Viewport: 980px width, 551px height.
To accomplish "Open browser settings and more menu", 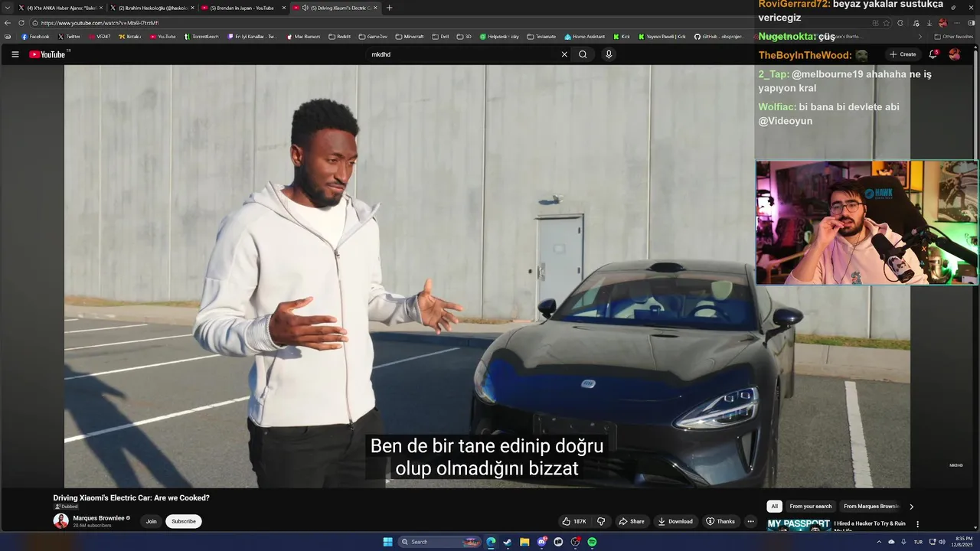I will (x=957, y=23).
